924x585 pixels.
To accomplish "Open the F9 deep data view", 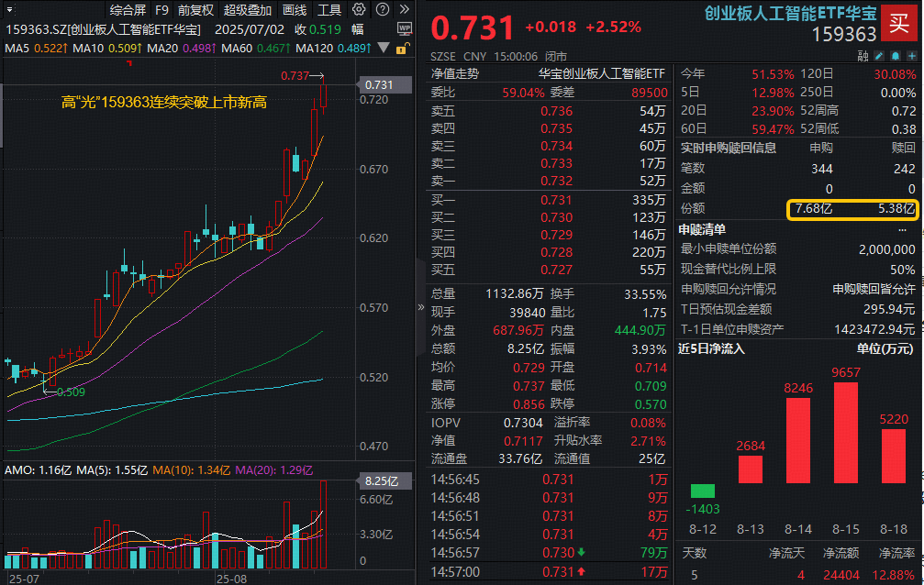I will click(162, 10).
